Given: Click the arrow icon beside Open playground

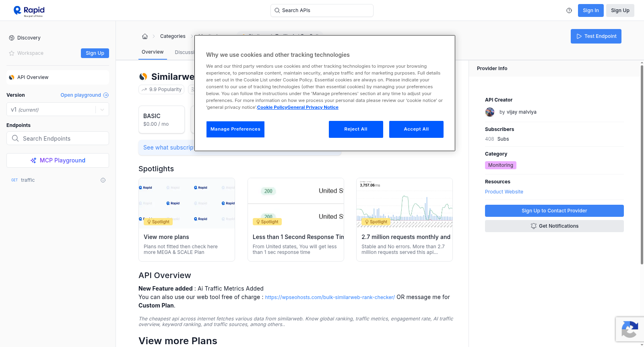Looking at the screenshot, I should [x=106, y=95].
